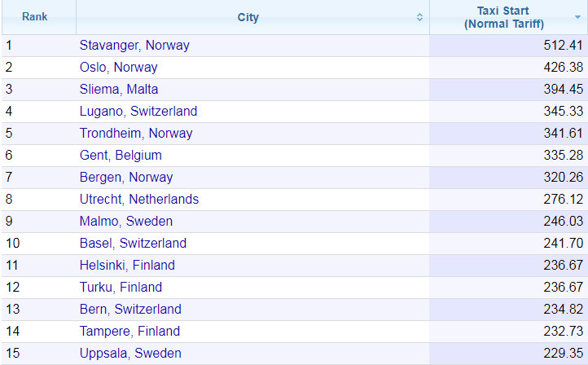Open Basel, Switzerland link
The width and height of the screenshot is (588, 365).
click(x=133, y=244)
